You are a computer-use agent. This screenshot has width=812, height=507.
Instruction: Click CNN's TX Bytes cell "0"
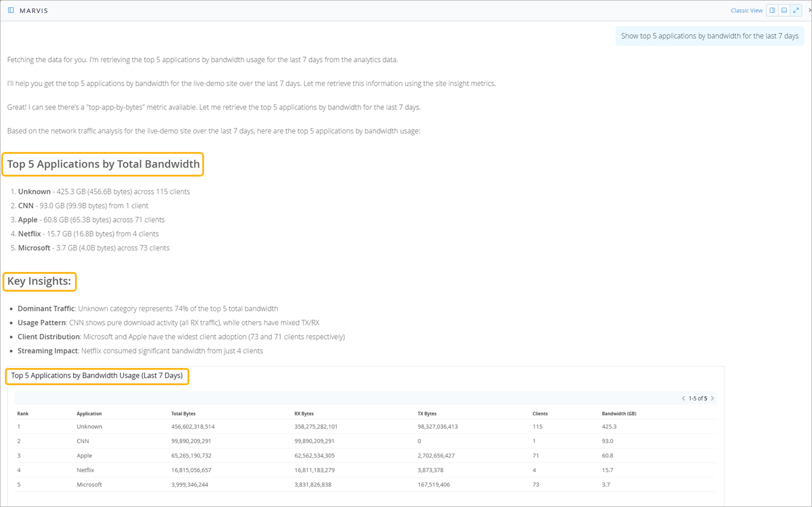pyautogui.click(x=419, y=441)
